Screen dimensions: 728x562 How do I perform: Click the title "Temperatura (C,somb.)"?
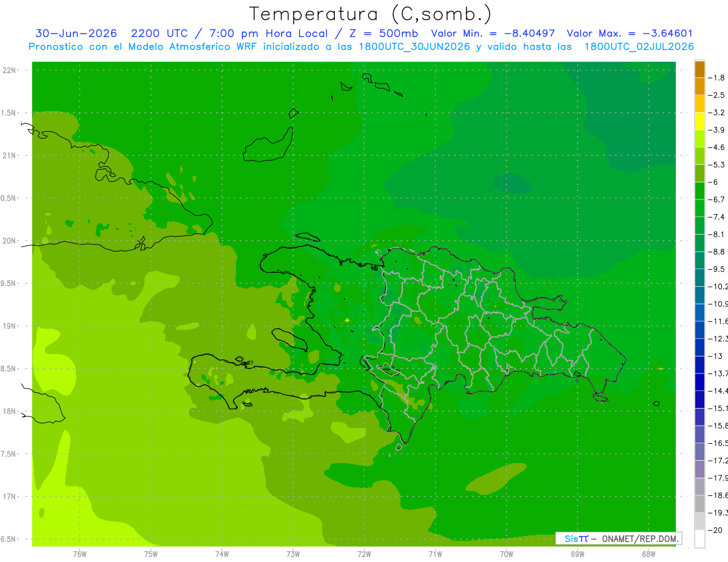click(x=371, y=14)
